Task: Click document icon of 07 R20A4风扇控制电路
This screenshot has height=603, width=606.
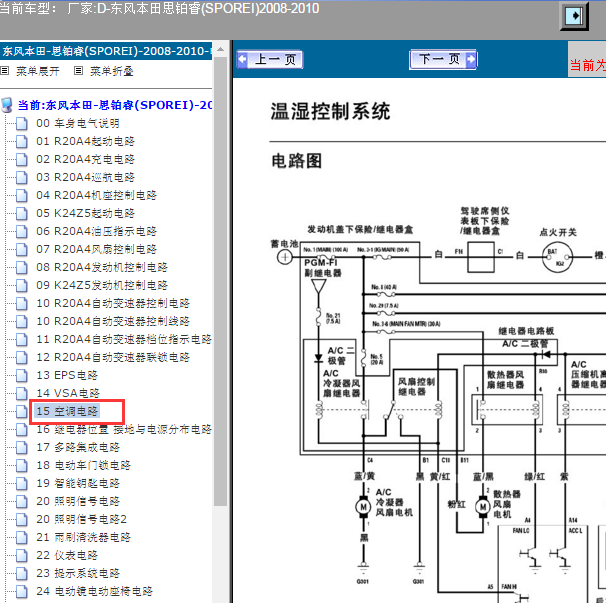Action: coord(22,249)
